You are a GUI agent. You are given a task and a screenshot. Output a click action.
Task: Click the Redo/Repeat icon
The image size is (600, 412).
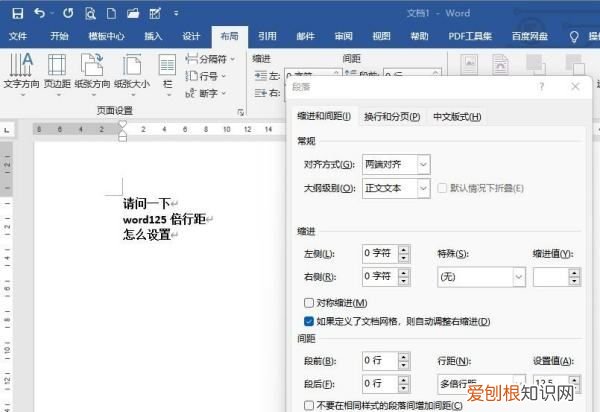tap(68, 13)
